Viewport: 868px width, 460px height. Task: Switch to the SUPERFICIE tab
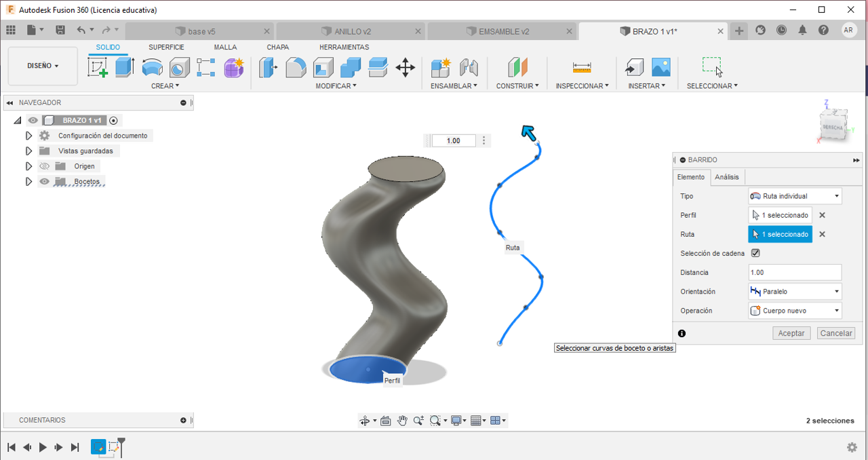pyautogui.click(x=166, y=47)
